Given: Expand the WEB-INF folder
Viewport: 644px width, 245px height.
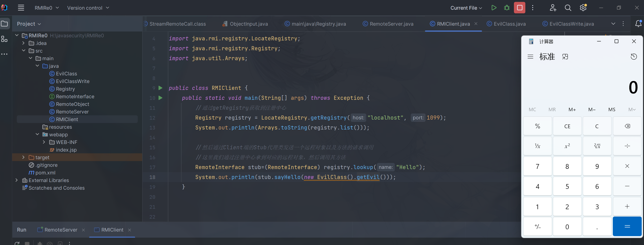Looking at the screenshot, I should point(44,142).
